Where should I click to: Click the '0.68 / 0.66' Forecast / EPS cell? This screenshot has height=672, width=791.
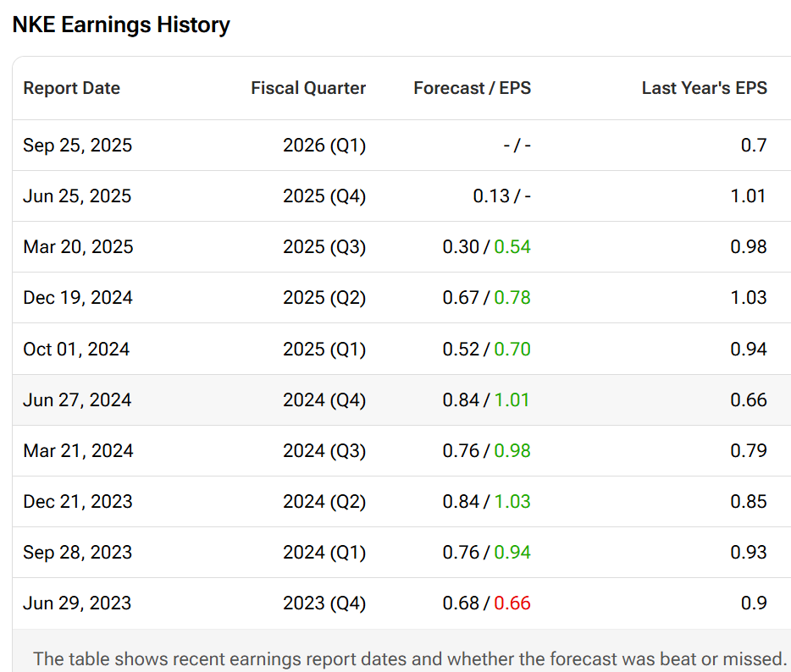(487, 603)
